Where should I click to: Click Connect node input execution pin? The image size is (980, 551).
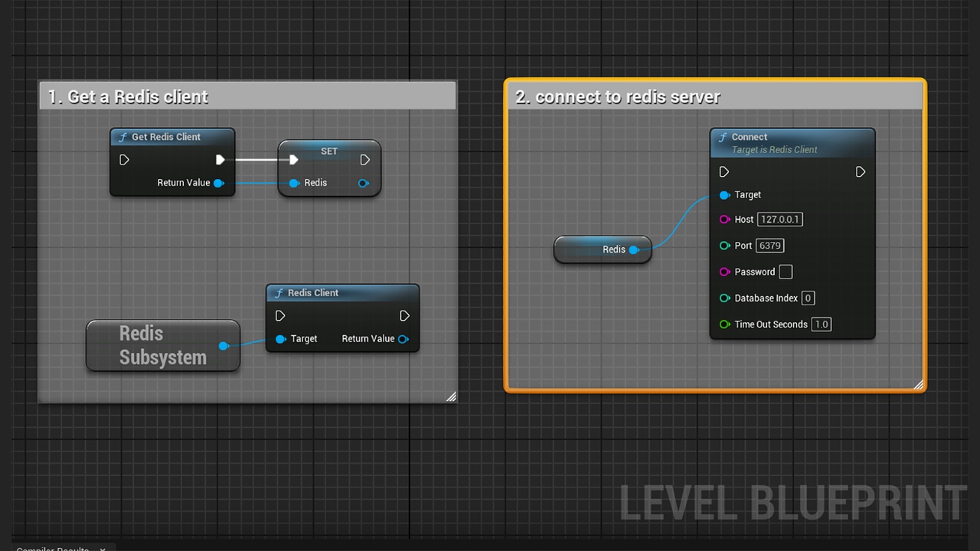[x=724, y=171]
